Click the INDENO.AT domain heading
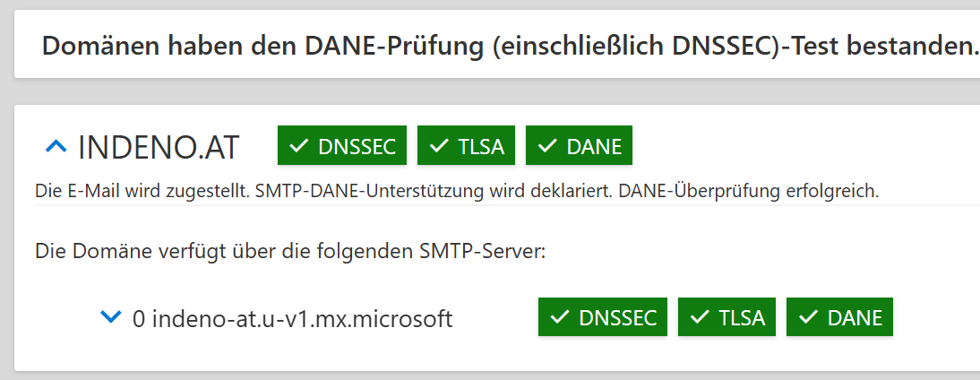 159,148
